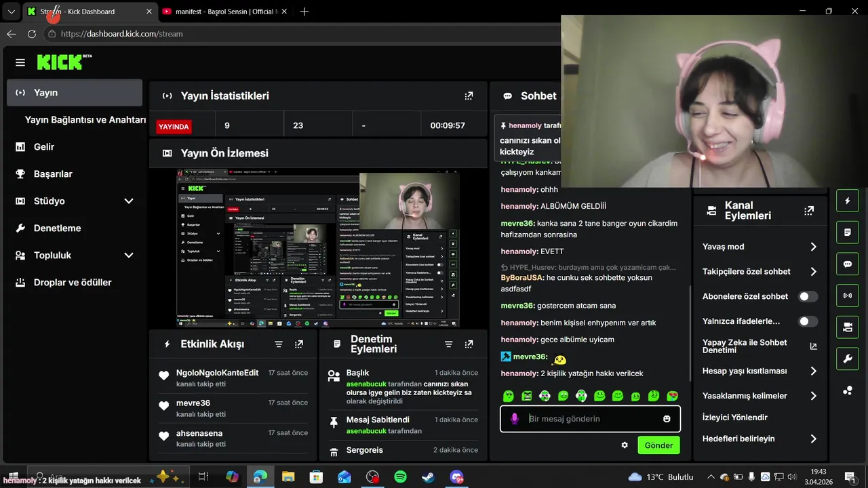Viewport: 868px width, 488px height.
Task: Open Takipçilere özel sohbet options chevron
Action: 813,272
